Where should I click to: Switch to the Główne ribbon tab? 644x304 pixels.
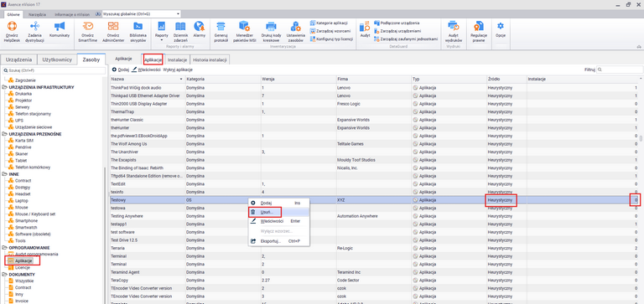[13, 14]
